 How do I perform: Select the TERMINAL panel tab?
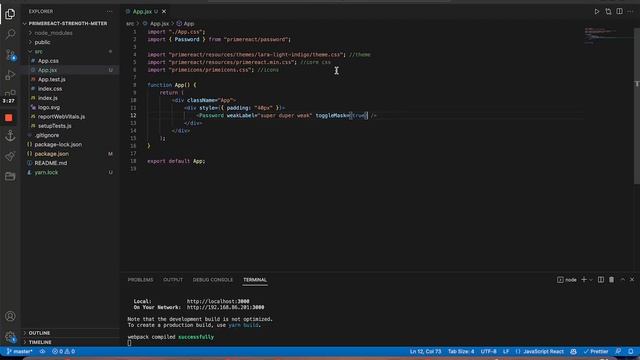coord(255,280)
